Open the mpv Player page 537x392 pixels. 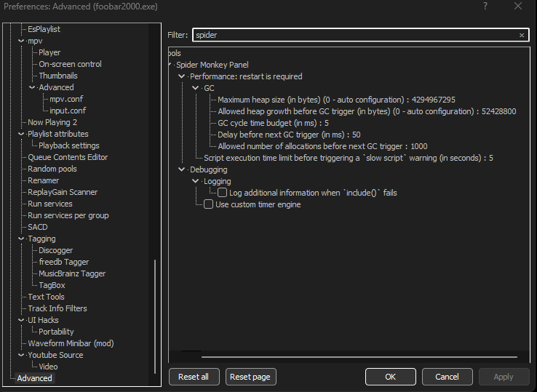(x=49, y=52)
